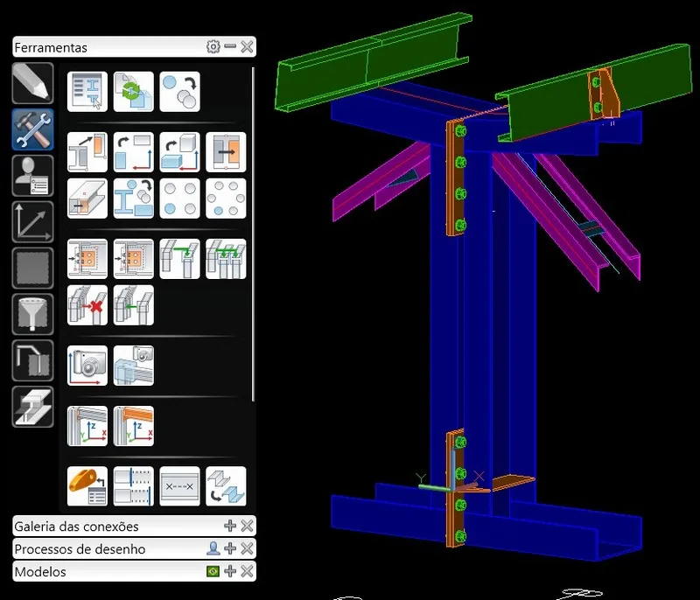The height and width of the screenshot is (600, 700).
Task: Select the hammer and wrench tools tab
Action: tap(32, 129)
